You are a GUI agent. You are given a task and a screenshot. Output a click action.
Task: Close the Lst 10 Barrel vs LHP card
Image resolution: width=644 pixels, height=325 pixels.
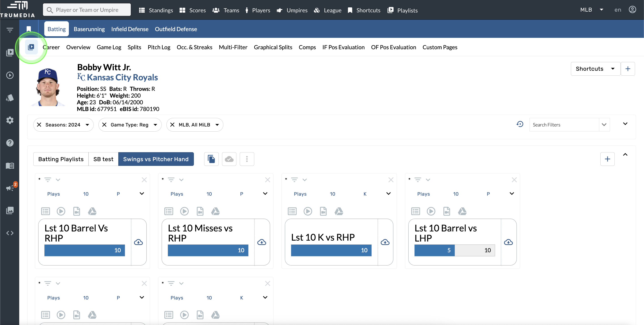(514, 180)
